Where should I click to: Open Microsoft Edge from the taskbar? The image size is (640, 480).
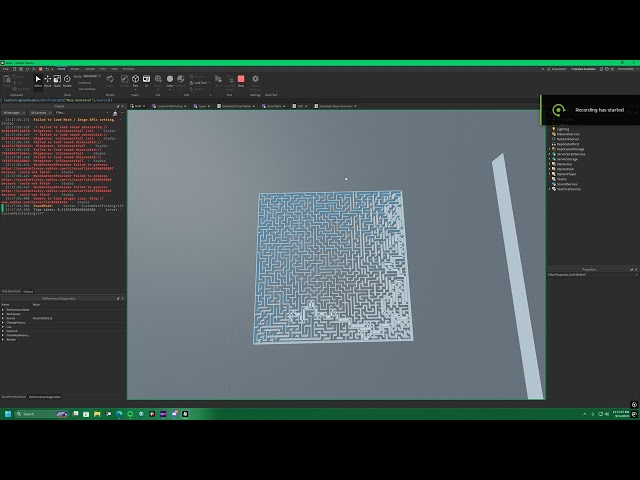pyautogui.click(x=119, y=414)
